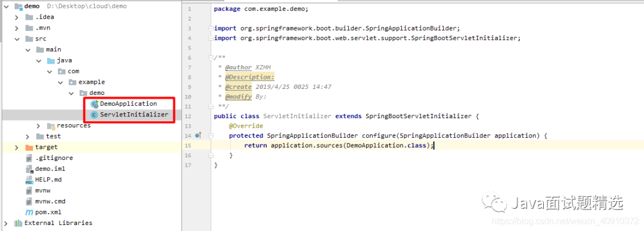Expand External Libraries node arrow
Screen dimensions: 644x231
(6, 223)
